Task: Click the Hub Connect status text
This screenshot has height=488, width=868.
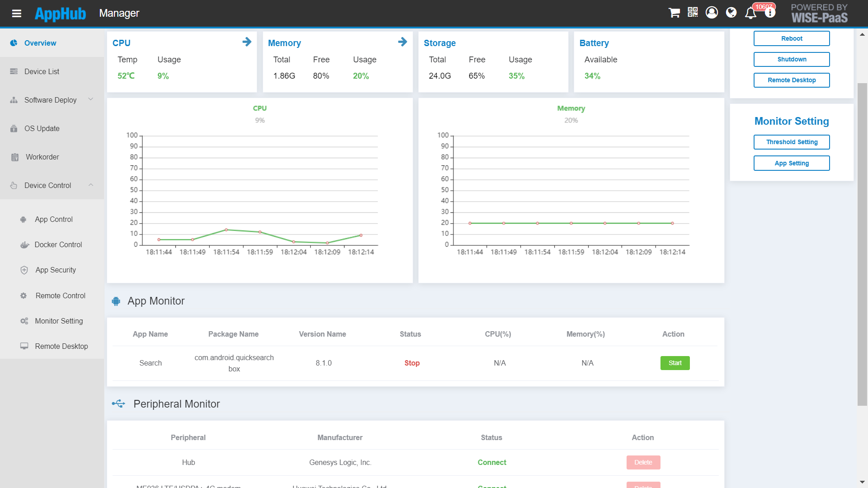Action: [492, 462]
